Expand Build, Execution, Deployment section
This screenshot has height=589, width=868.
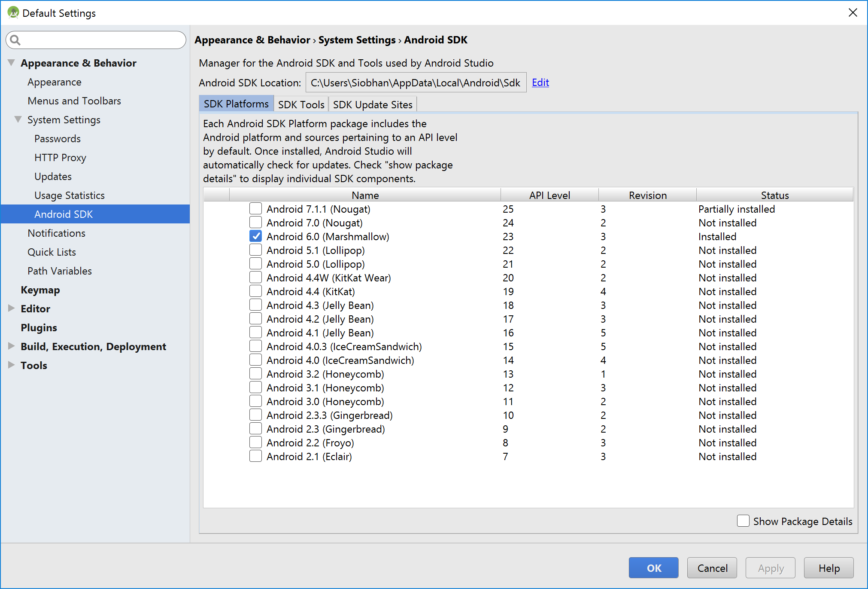click(11, 346)
